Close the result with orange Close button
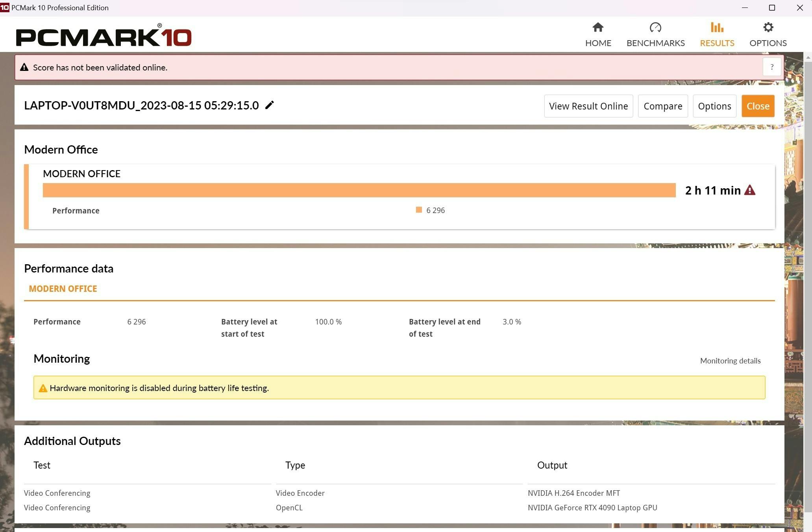Screen dimensions: 812x532 pyautogui.click(x=758, y=106)
